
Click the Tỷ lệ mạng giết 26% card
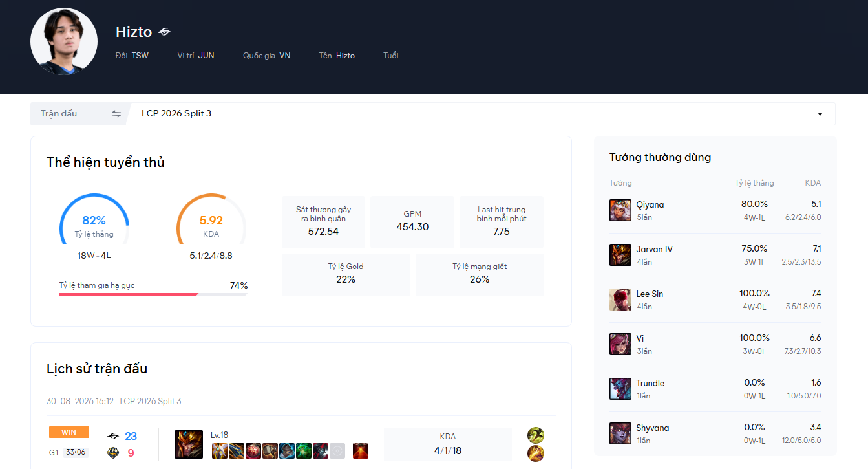(480, 274)
